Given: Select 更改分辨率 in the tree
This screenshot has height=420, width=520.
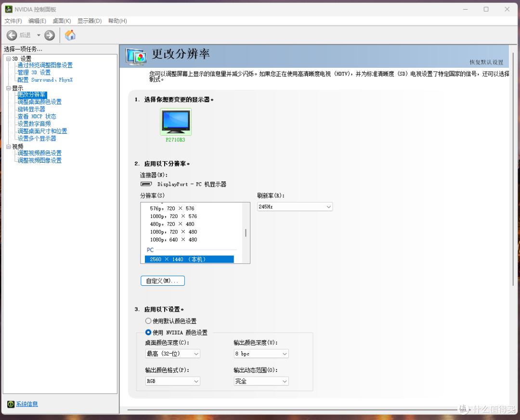Looking at the screenshot, I should click(32, 95).
